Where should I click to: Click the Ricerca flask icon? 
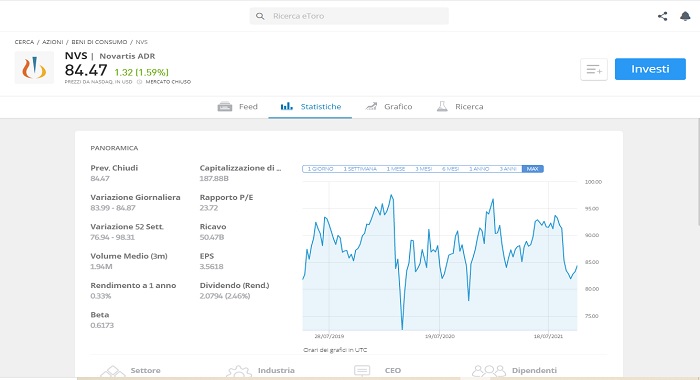pos(442,106)
